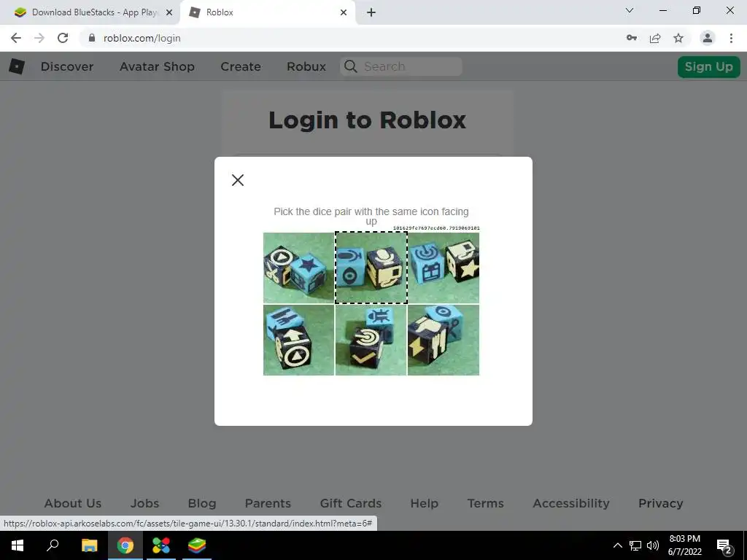This screenshot has height=560, width=747.
Task: Open Parents footer link
Action: point(268,503)
